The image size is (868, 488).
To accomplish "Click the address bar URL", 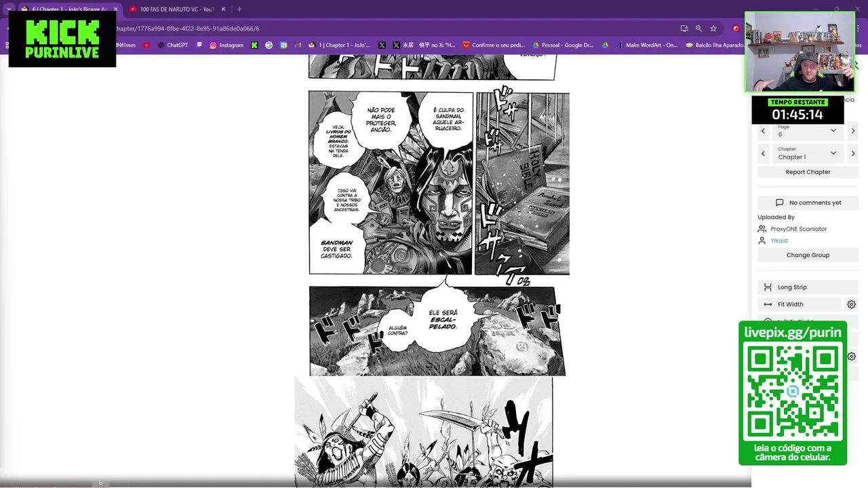I will tap(188, 28).
